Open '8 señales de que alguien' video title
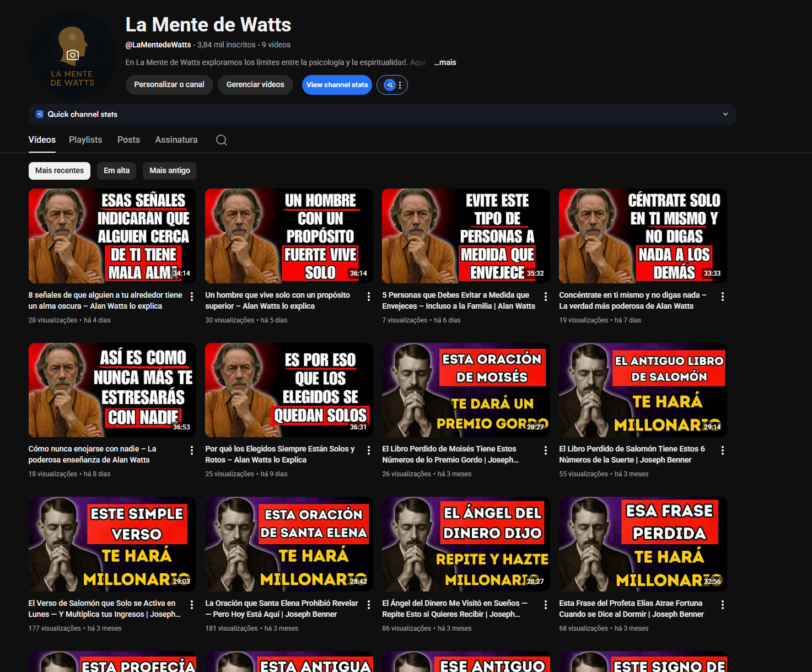Image resolution: width=812 pixels, height=672 pixels. [x=105, y=300]
